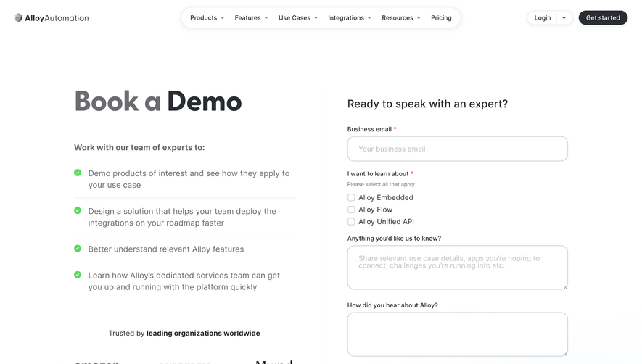Enable the Alloy Embedded checkbox
Viewport: 642px width, 364px height.
(x=351, y=198)
